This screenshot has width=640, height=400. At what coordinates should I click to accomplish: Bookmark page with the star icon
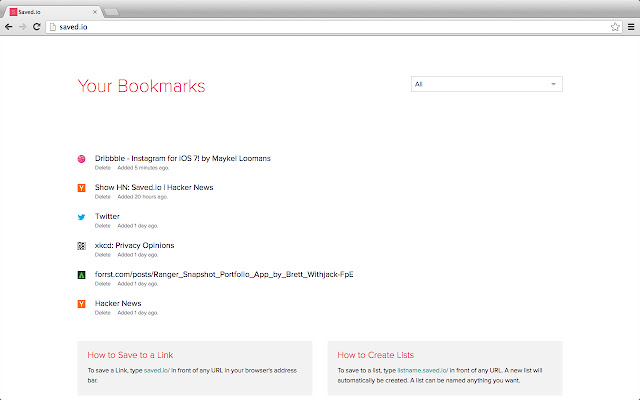[615, 27]
